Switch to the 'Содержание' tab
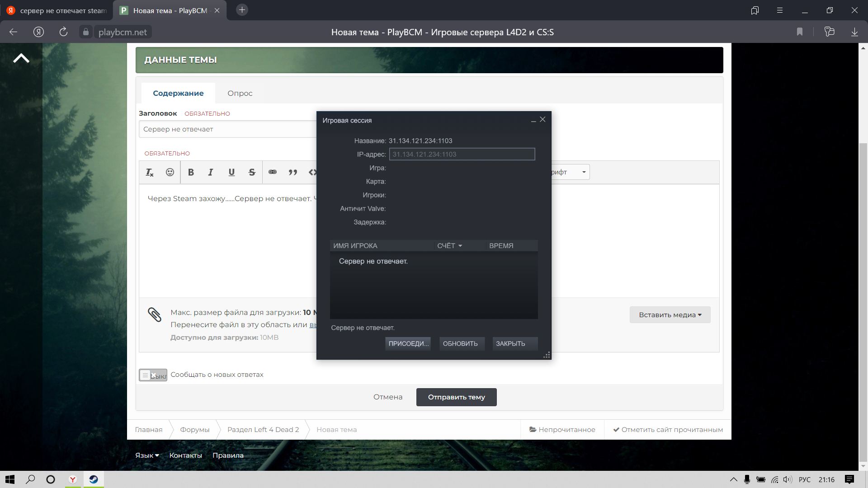This screenshot has width=868, height=488. (178, 93)
